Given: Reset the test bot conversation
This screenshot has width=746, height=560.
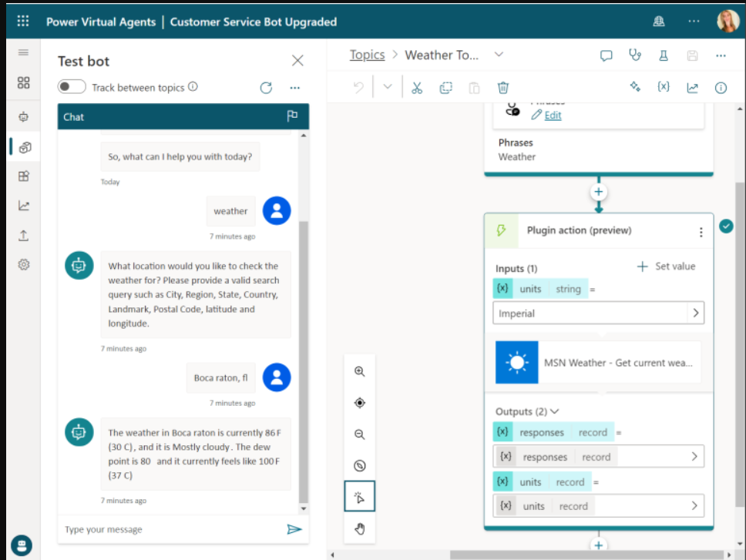Looking at the screenshot, I should pyautogui.click(x=266, y=88).
